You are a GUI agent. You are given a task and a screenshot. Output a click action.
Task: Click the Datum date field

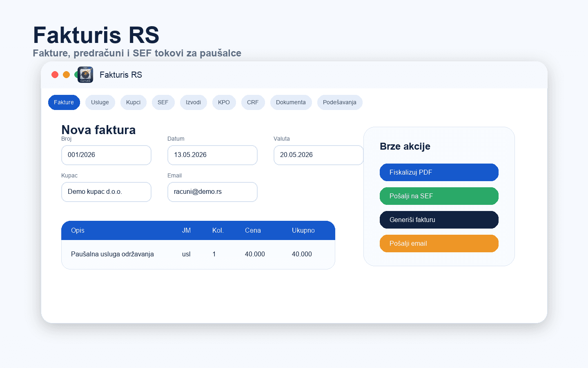click(x=212, y=155)
